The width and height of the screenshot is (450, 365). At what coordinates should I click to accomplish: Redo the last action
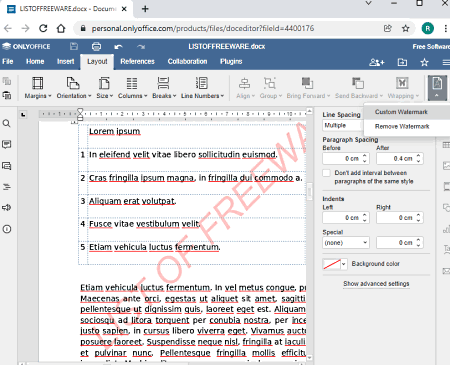141,47
